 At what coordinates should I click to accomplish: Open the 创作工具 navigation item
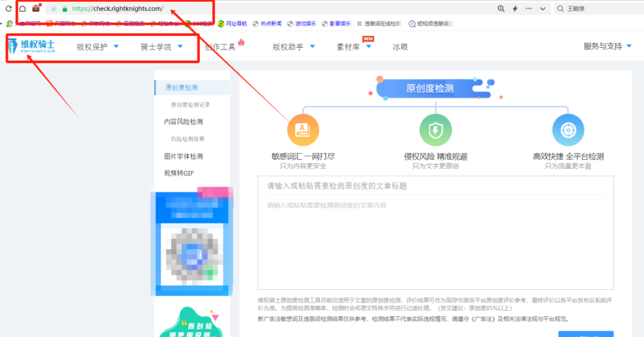point(220,47)
